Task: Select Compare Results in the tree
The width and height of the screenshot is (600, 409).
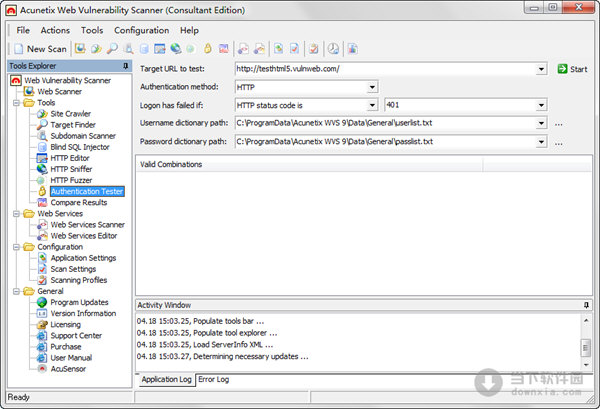Action: (78, 202)
